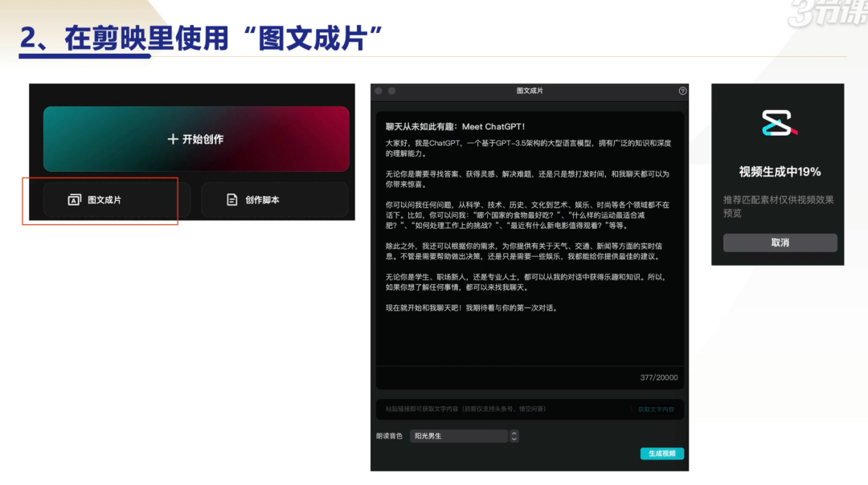Click the 图文成片 window title text

530,91
